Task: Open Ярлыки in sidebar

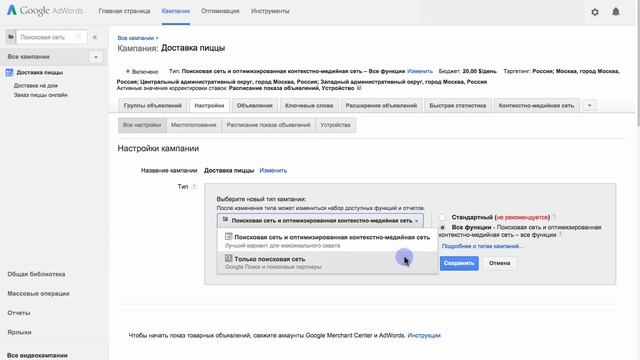Action: point(19,332)
